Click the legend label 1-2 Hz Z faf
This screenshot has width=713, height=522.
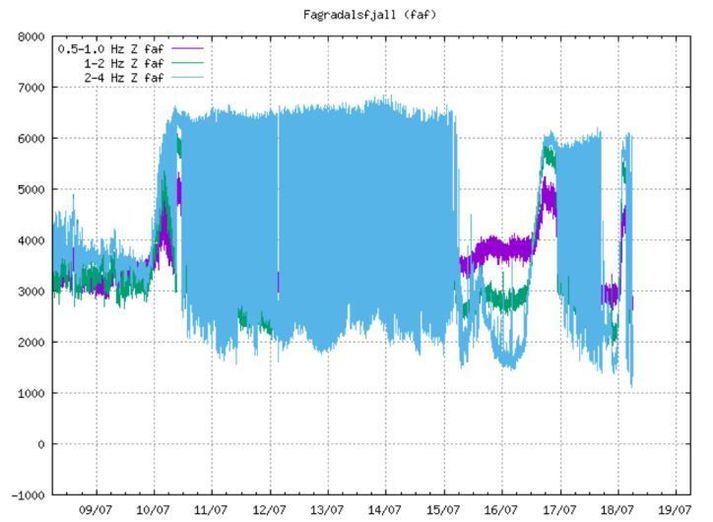coord(123,63)
